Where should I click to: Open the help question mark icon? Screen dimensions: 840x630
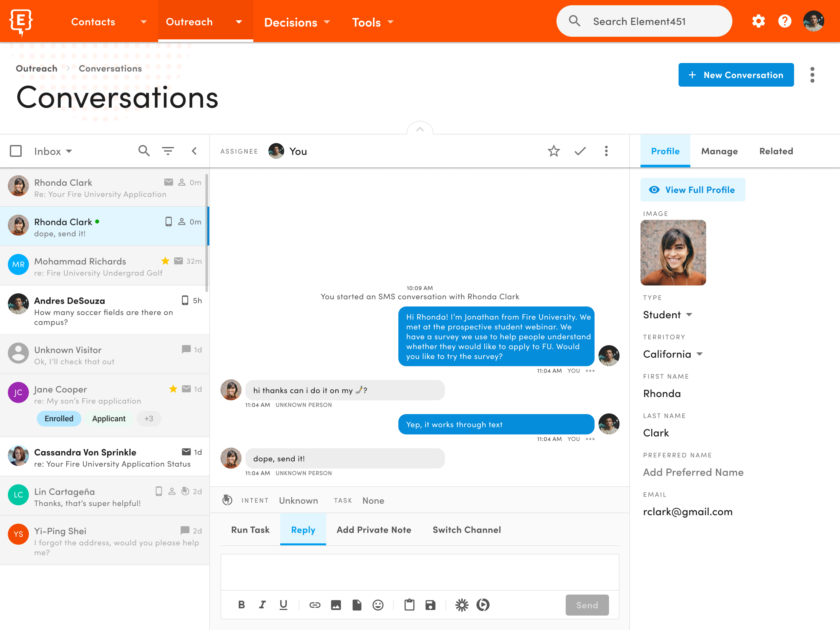[x=785, y=21]
